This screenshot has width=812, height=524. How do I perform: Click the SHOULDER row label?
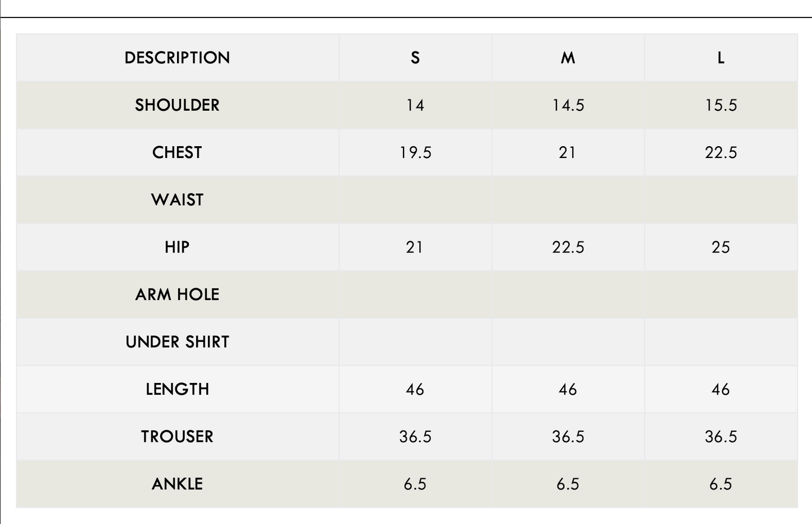click(178, 105)
